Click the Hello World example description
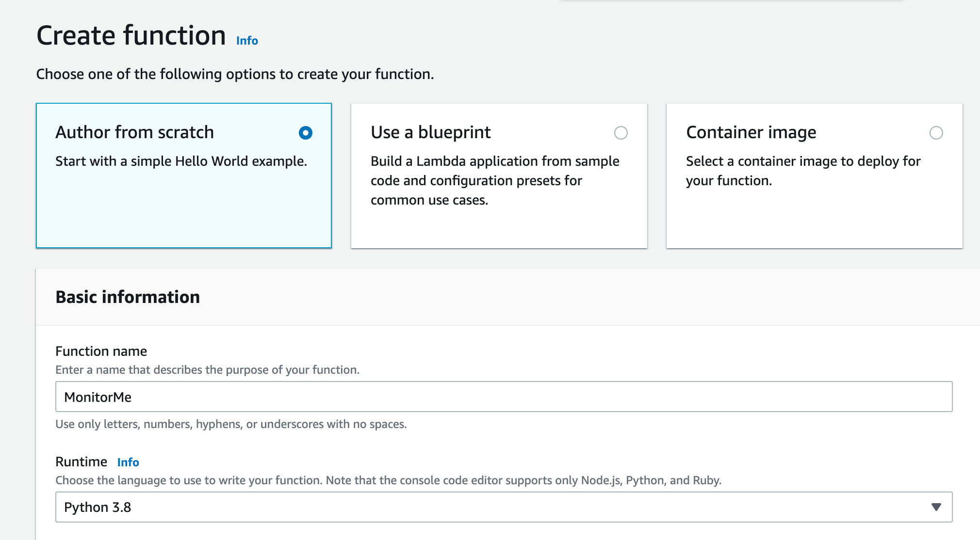Image resolution: width=980 pixels, height=540 pixels. 181,161
